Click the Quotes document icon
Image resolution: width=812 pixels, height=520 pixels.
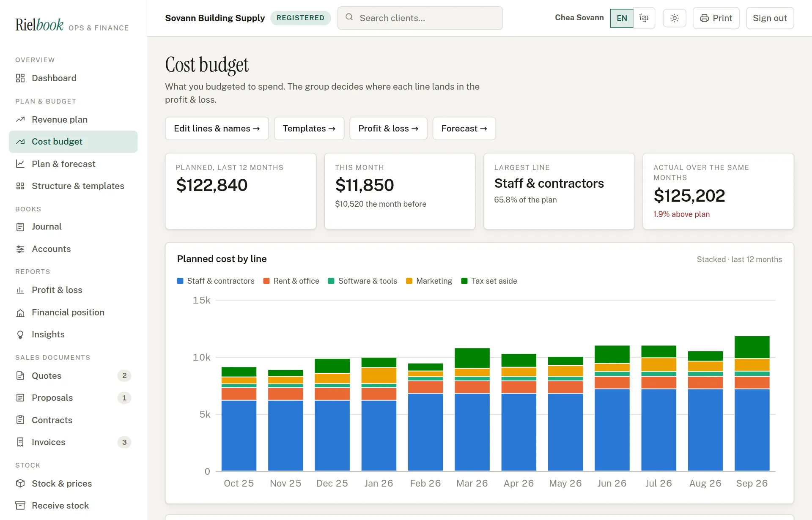20,376
